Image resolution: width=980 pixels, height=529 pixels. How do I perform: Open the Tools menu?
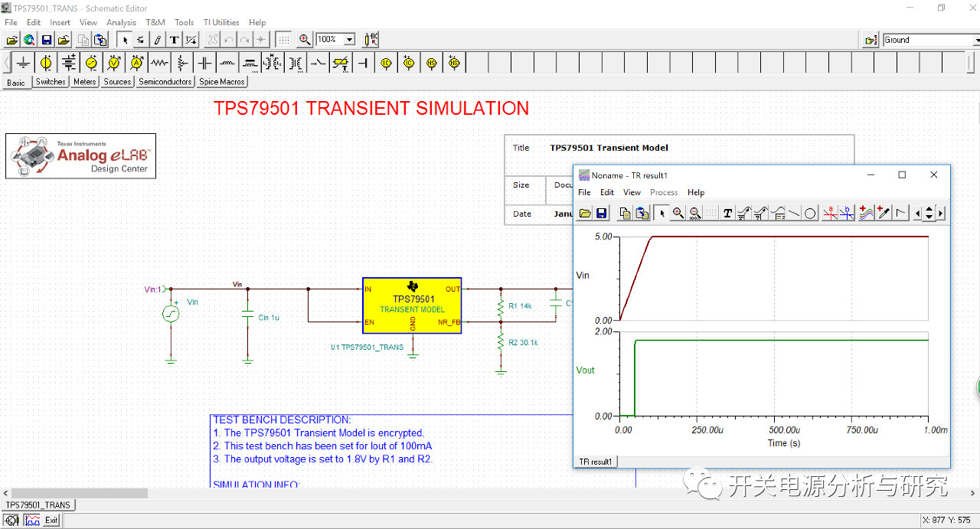[x=185, y=23]
